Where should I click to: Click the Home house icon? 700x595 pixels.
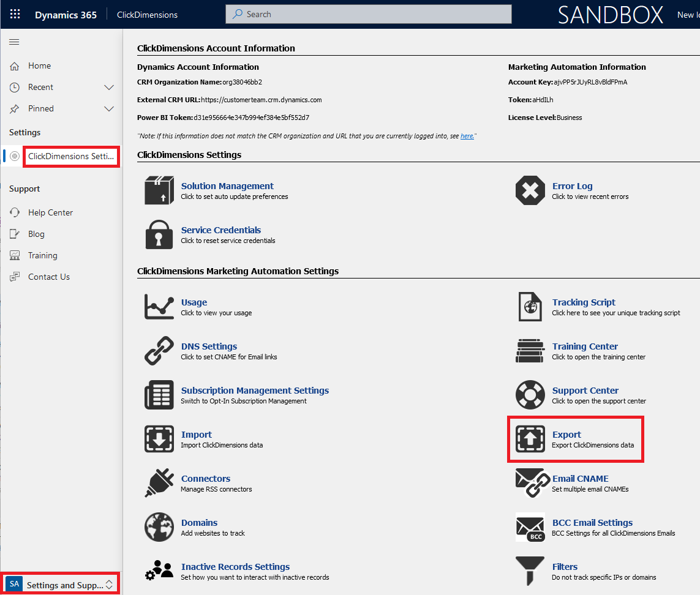click(x=15, y=66)
